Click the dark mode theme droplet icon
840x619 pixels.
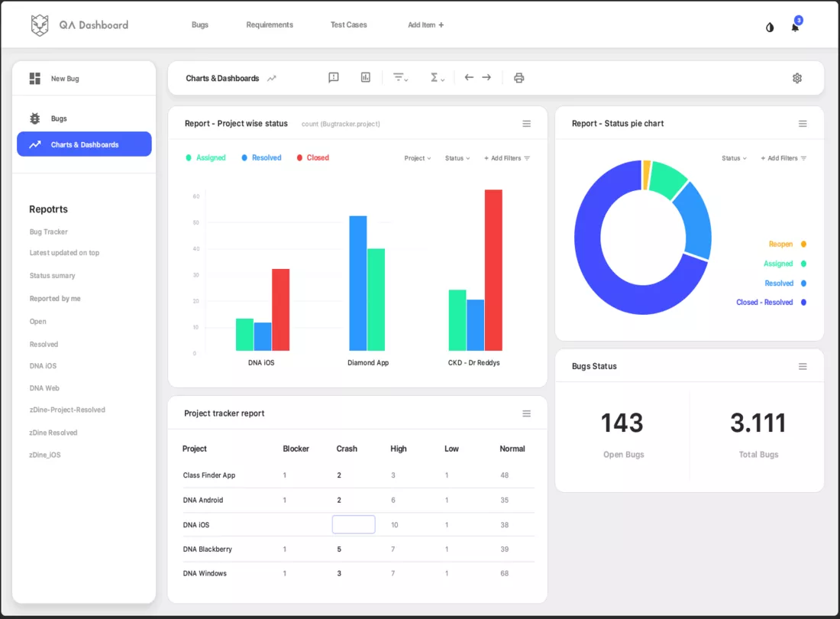point(768,27)
